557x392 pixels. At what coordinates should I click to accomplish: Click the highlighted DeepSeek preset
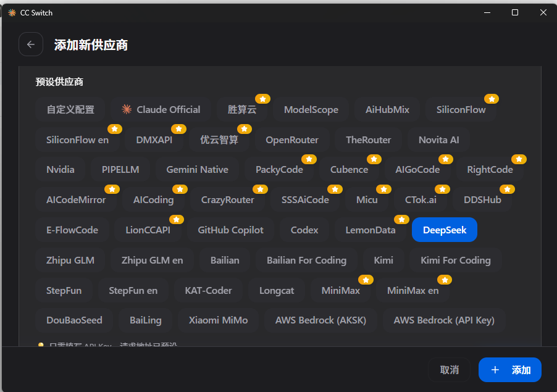(x=445, y=230)
